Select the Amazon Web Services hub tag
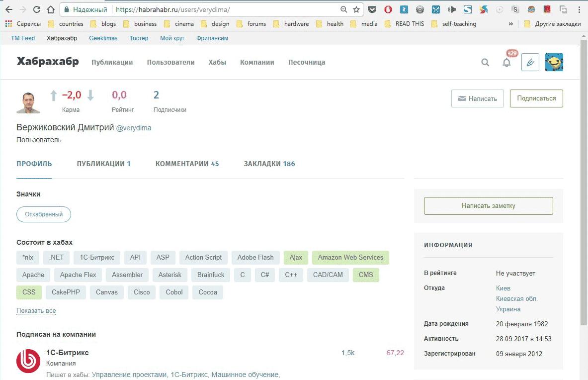Screen dimensions: 588x380 (x=350, y=257)
